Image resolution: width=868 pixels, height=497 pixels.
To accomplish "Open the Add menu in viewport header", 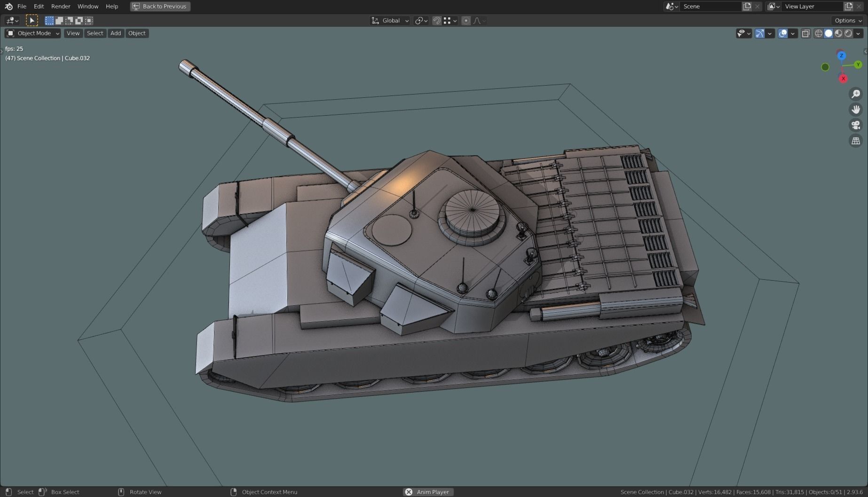I will 116,33.
